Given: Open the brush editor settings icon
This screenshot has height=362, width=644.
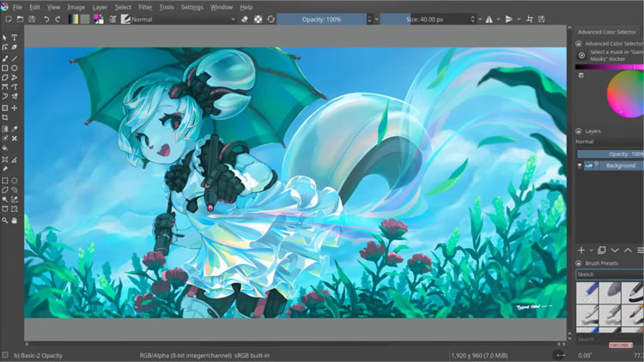Looking at the screenshot, I should click(x=112, y=19).
